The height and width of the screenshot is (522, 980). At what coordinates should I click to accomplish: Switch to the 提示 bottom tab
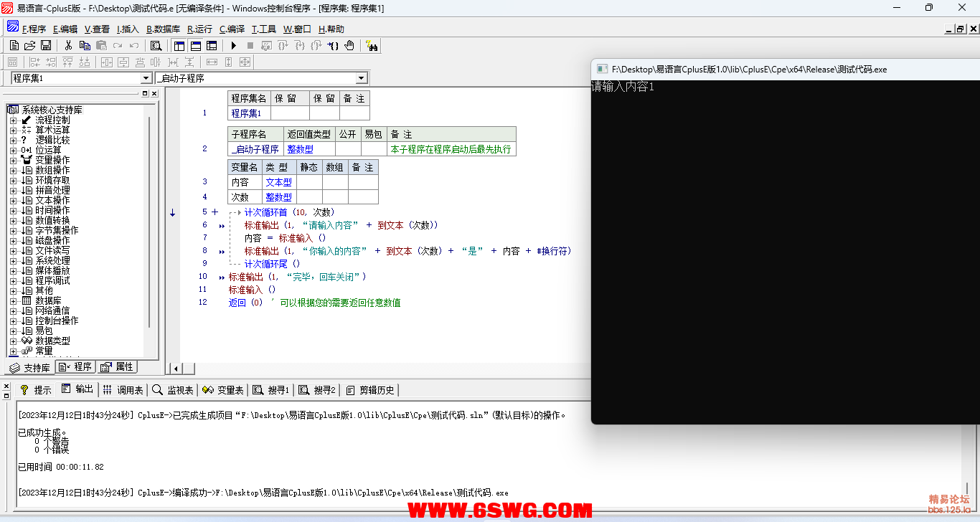[x=36, y=390]
